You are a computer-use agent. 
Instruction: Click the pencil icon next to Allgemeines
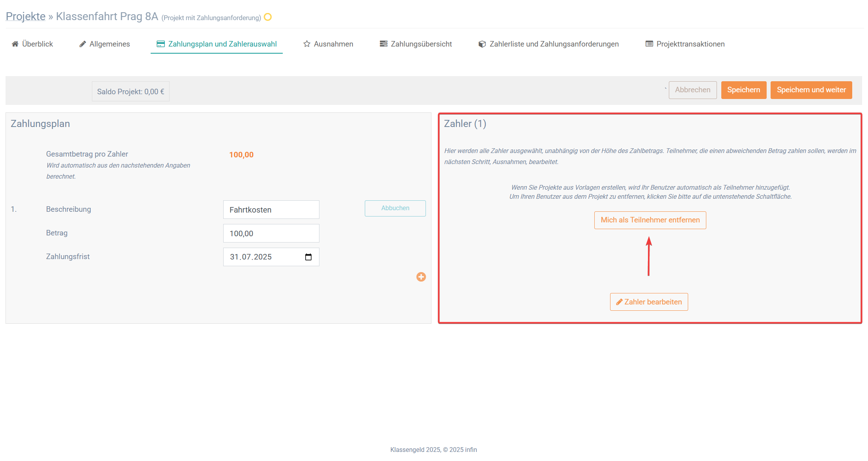pyautogui.click(x=82, y=44)
